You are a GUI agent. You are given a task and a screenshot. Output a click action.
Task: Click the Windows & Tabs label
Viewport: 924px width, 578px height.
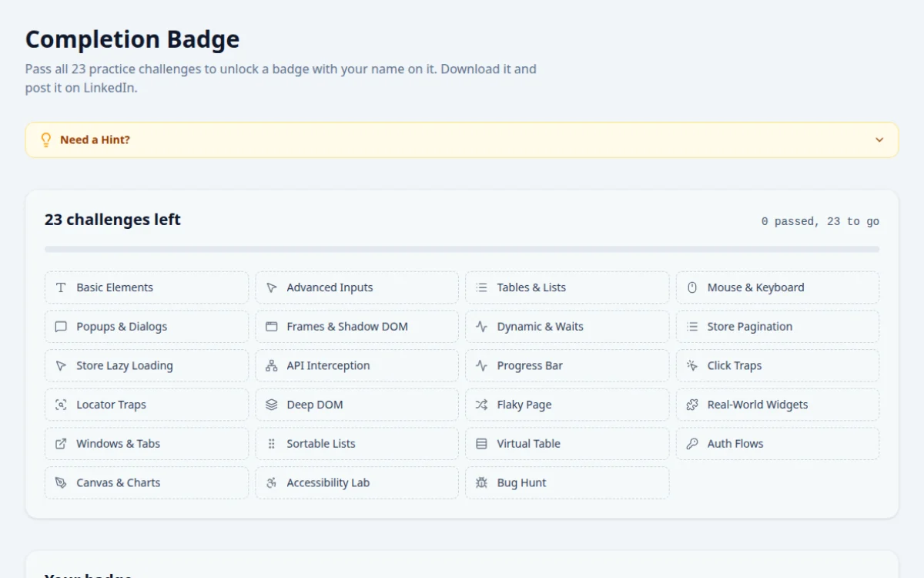click(119, 444)
